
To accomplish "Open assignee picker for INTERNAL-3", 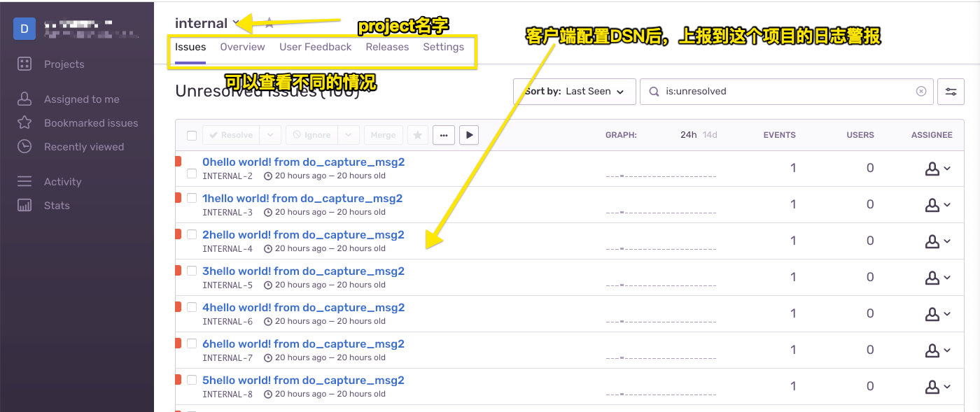I will tap(938, 205).
